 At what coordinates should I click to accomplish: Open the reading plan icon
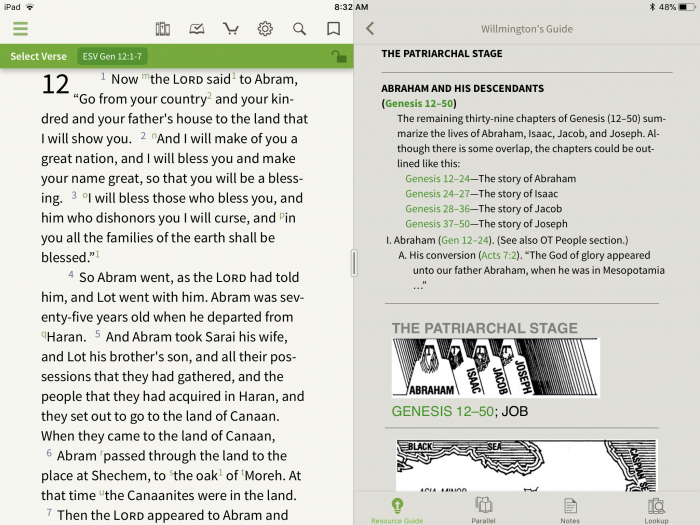pos(196,29)
